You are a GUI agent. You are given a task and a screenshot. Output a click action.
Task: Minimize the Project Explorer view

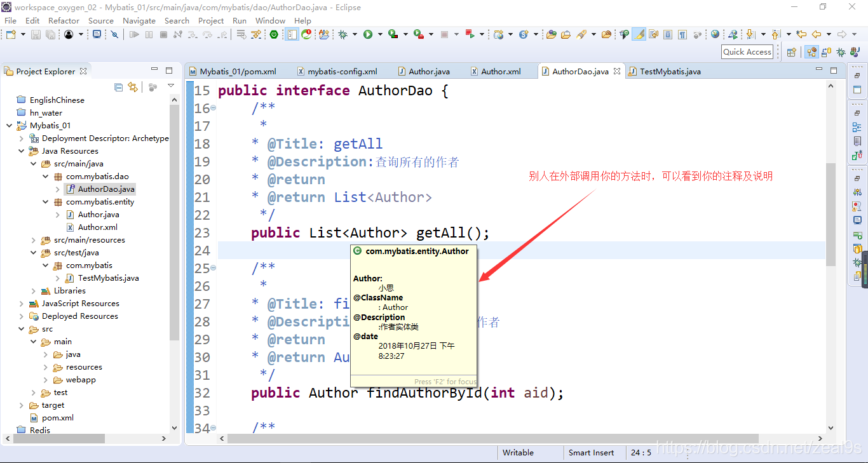(x=154, y=70)
